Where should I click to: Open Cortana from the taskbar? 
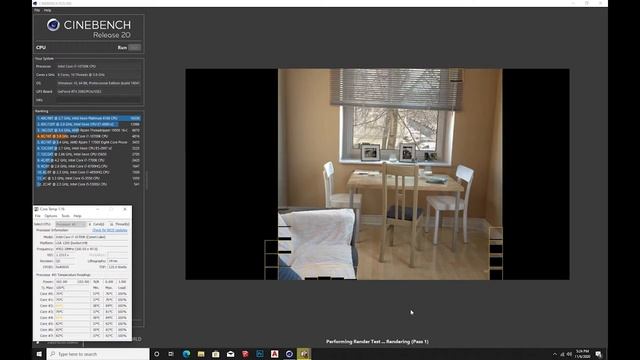pyautogui.click(x=156, y=354)
